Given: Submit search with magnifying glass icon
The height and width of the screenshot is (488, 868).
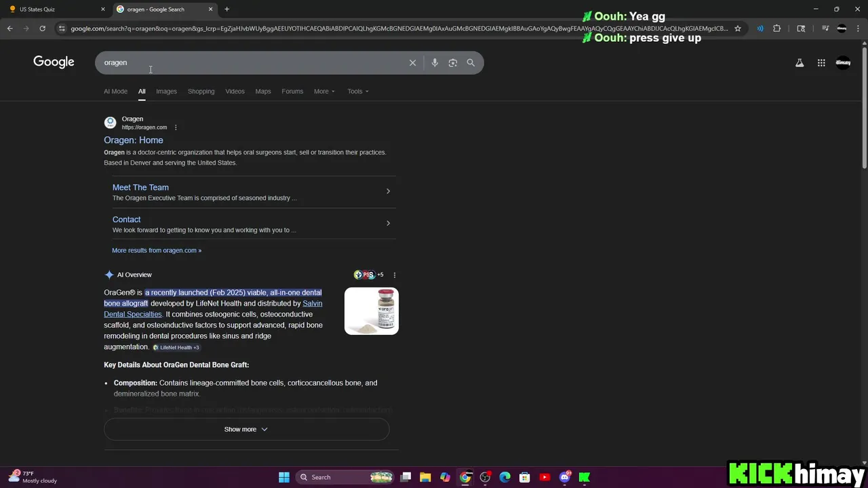Looking at the screenshot, I should click(471, 62).
